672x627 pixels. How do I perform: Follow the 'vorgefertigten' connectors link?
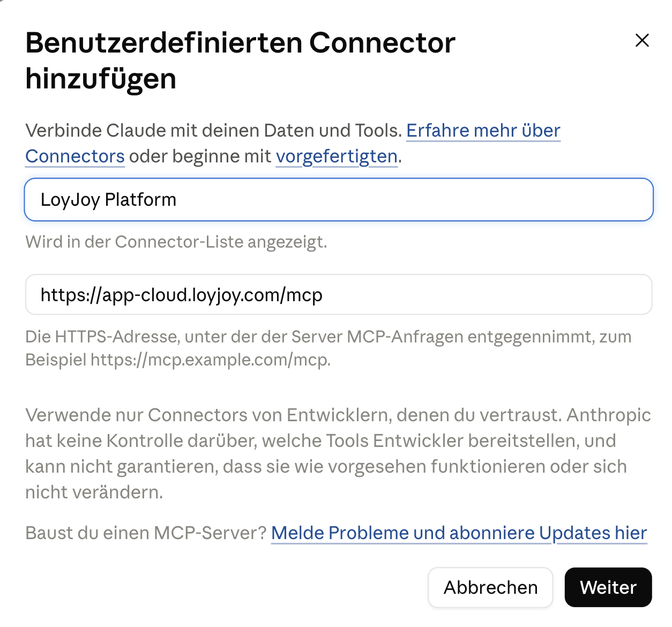(337, 156)
